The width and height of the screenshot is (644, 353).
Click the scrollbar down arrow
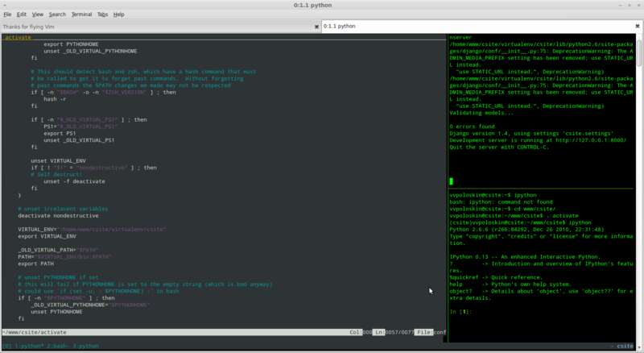639,347
